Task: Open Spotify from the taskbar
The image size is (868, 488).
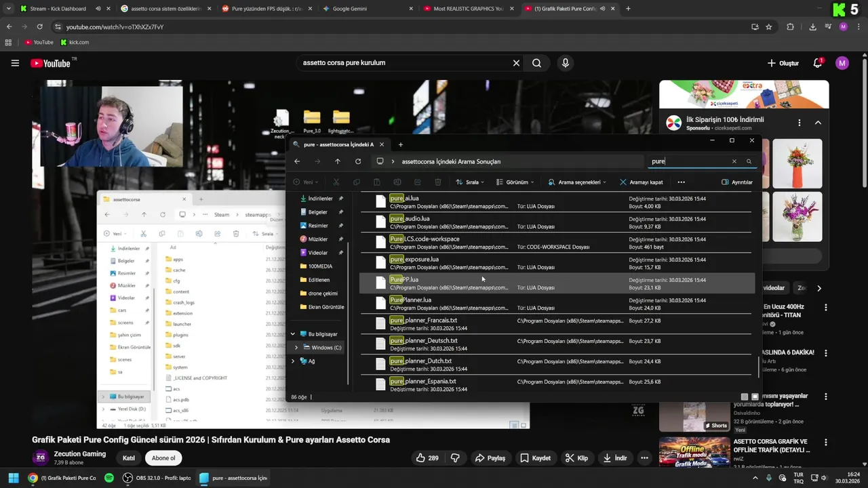Action: (109, 478)
